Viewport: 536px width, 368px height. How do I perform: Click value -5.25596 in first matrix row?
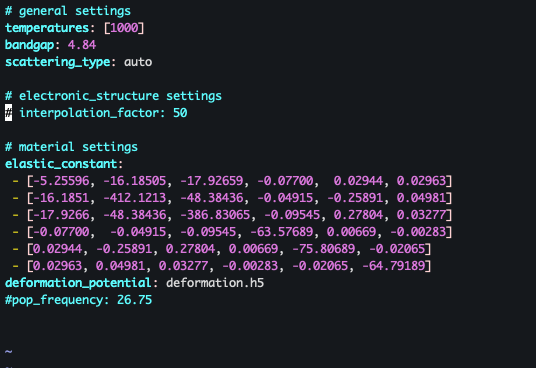click(61, 181)
